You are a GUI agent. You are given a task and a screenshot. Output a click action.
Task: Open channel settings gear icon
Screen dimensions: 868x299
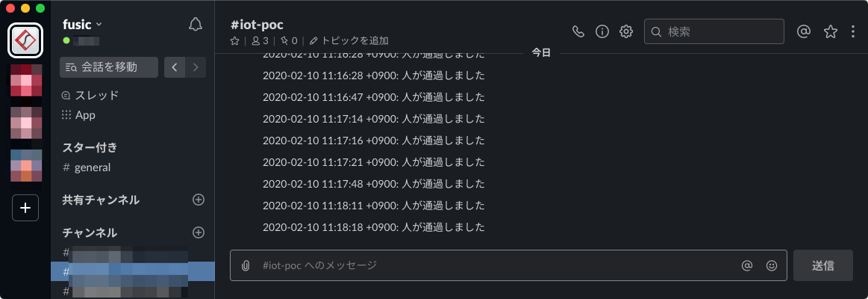point(626,31)
